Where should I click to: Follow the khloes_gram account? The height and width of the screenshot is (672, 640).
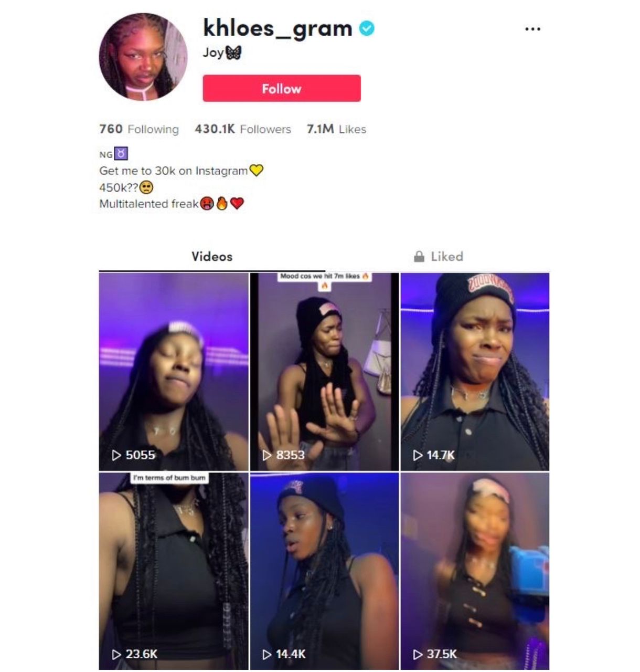[282, 88]
